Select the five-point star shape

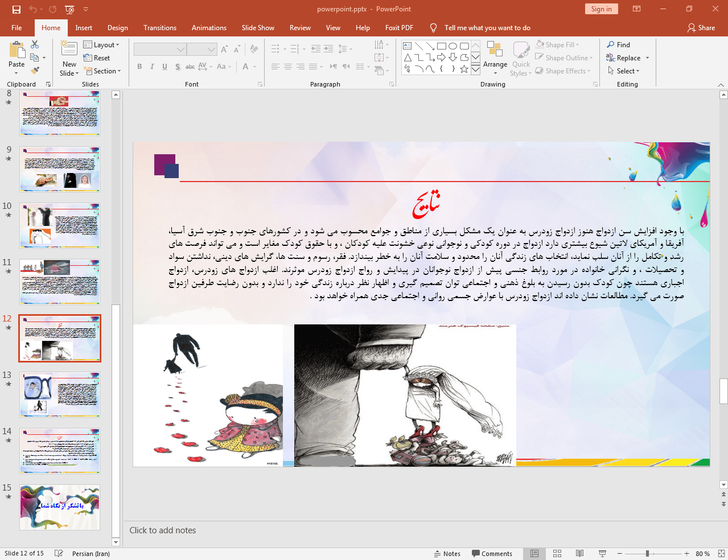tap(464, 69)
